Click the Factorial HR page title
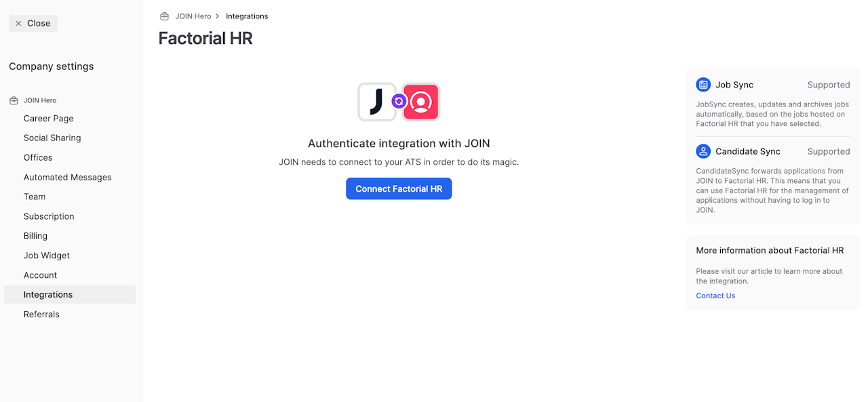Image resolution: width=868 pixels, height=402 pixels. click(x=205, y=39)
